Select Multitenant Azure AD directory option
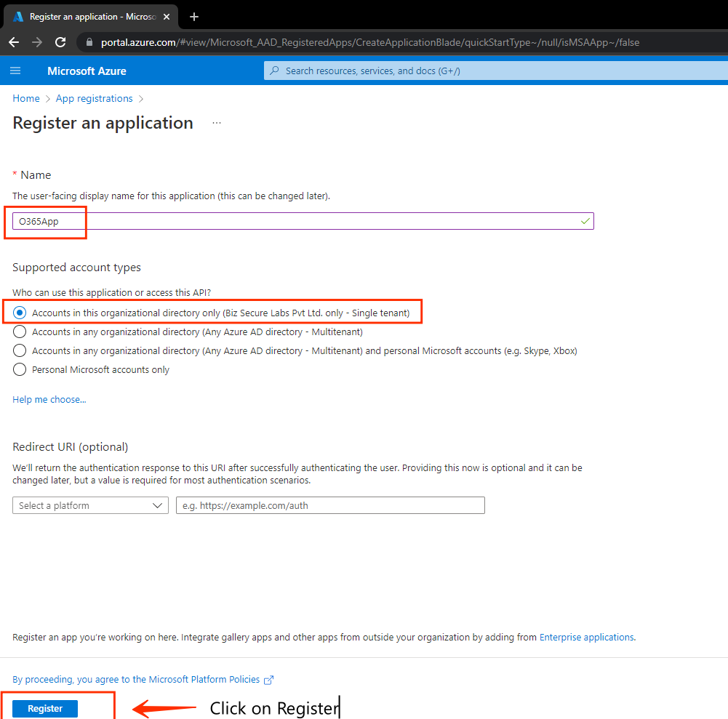The image size is (728, 719). coord(20,332)
